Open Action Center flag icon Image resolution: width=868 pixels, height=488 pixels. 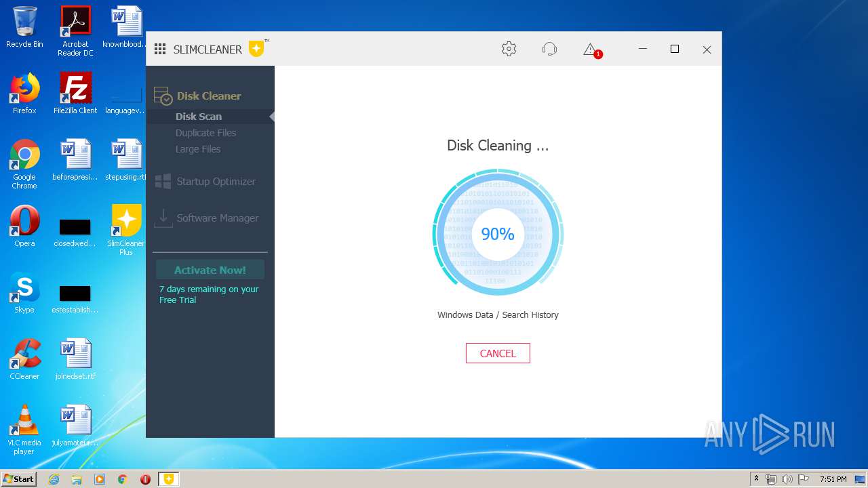coord(802,479)
